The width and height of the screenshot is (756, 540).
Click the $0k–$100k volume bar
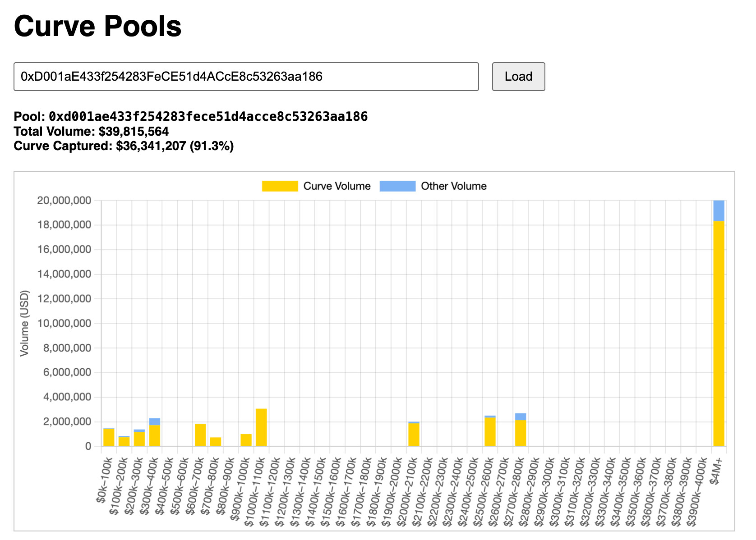pyautogui.click(x=109, y=437)
